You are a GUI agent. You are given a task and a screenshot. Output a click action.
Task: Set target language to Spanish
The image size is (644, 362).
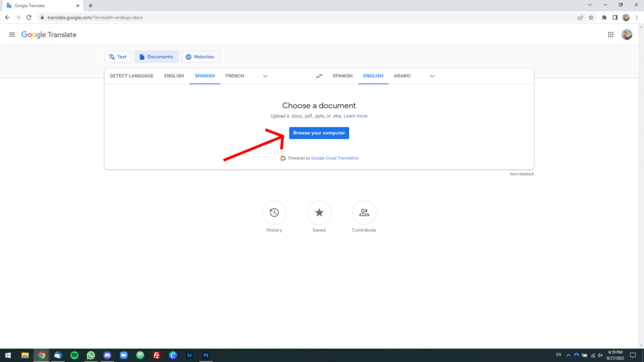point(343,76)
